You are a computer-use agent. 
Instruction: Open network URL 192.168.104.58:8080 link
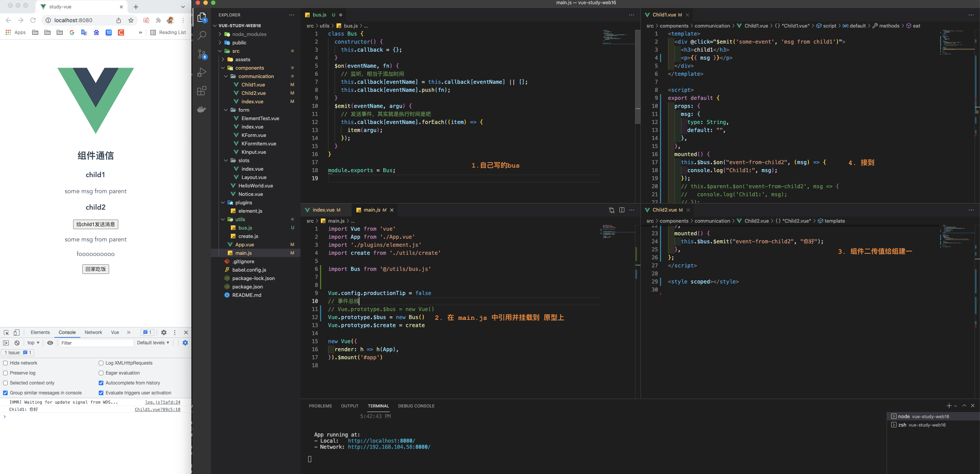click(389, 447)
